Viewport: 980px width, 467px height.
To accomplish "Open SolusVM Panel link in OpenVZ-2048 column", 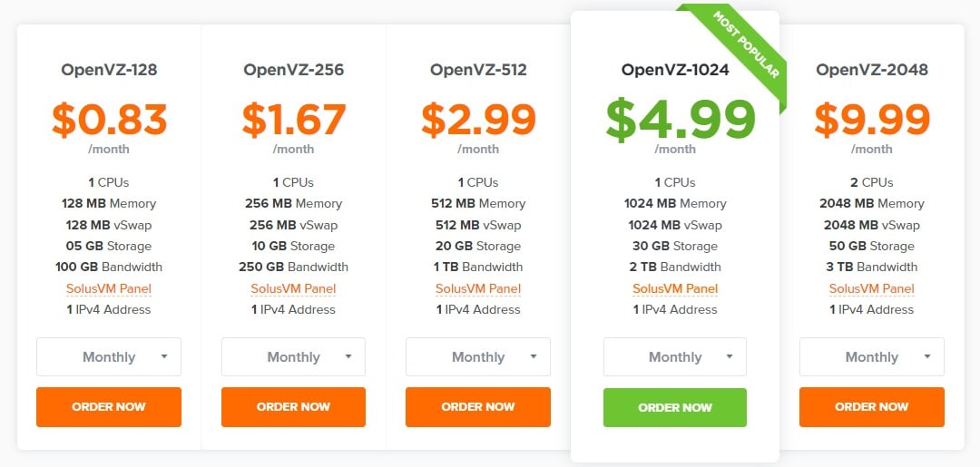I will (x=872, y=288).
